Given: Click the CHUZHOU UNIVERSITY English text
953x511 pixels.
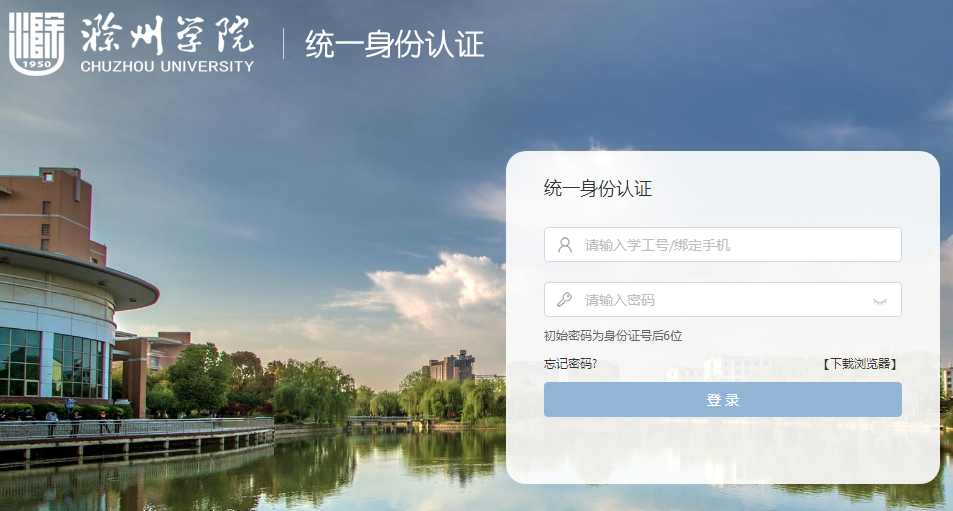Looking at the screenshot, I should coord(167,66).
